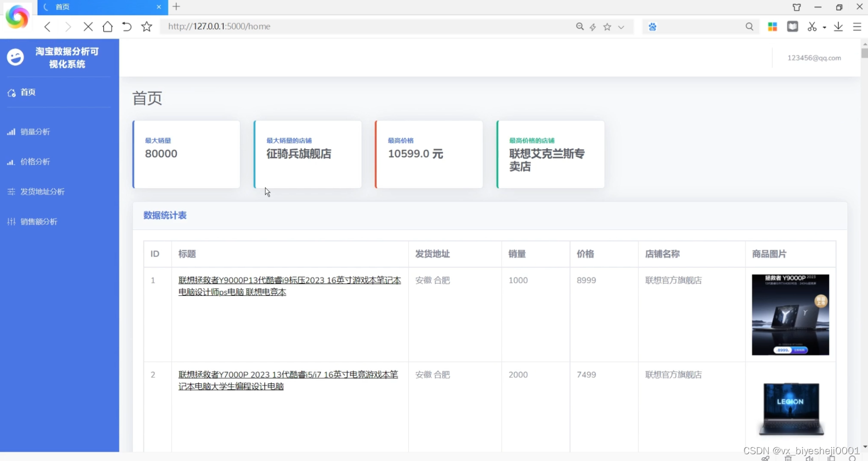Click the 360 browser logo
868x461 pixels.
pos(17,17)
